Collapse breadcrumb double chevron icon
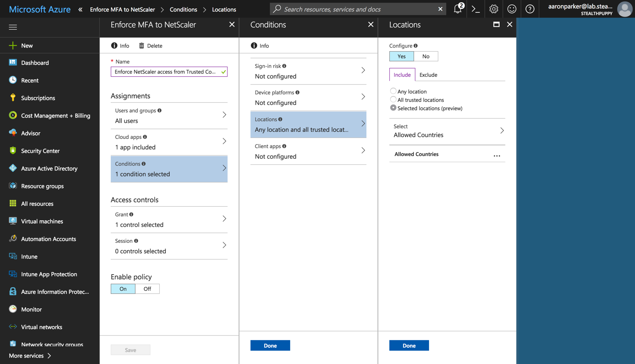 [x=80, y=9]
